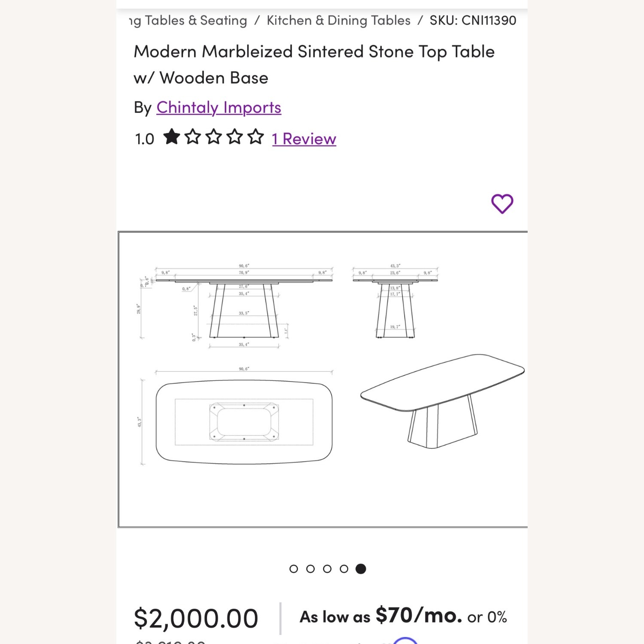644x644 pixels.
Task: Open the Chintaly Imports brand link
Action: click(219, 107)
